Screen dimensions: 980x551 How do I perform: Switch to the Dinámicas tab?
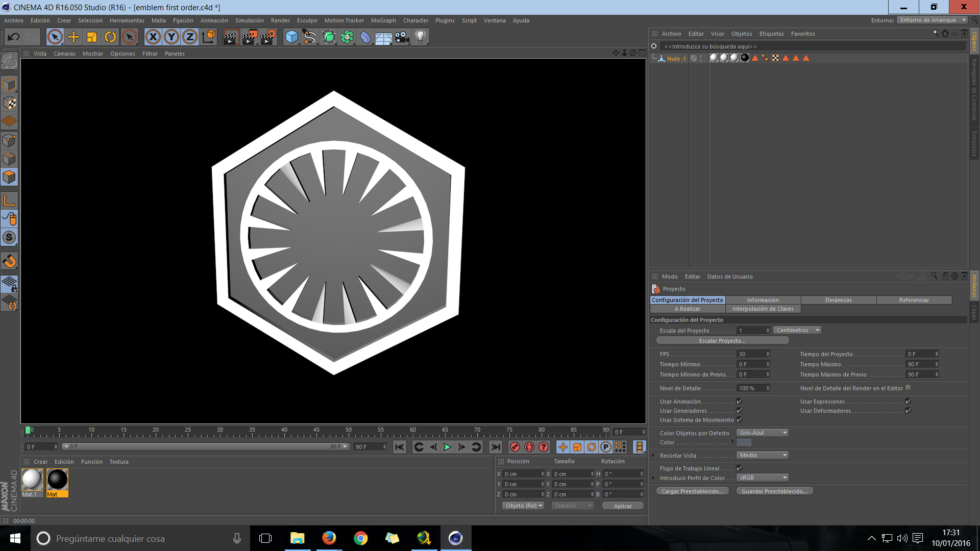(x=839, y=300)
